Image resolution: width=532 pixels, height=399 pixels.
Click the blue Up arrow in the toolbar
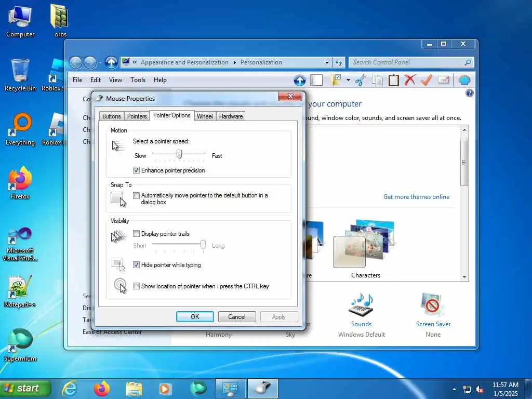(x=299, y=81)
